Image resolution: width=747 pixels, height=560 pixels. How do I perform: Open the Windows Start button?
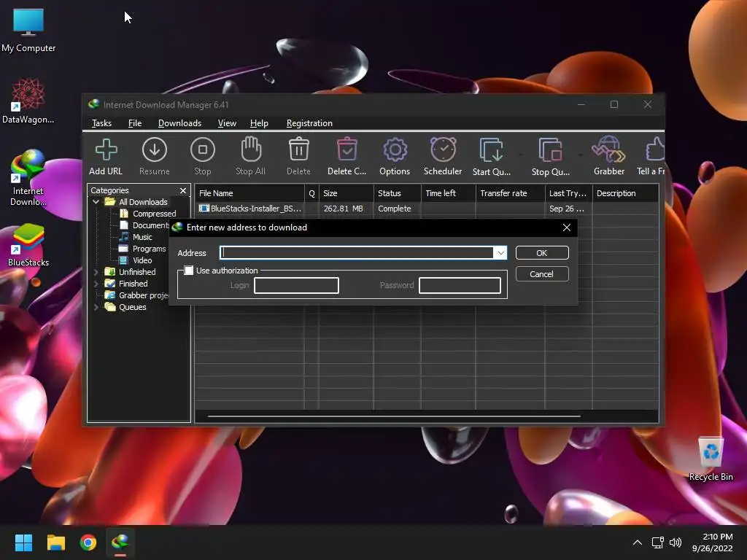23,542
